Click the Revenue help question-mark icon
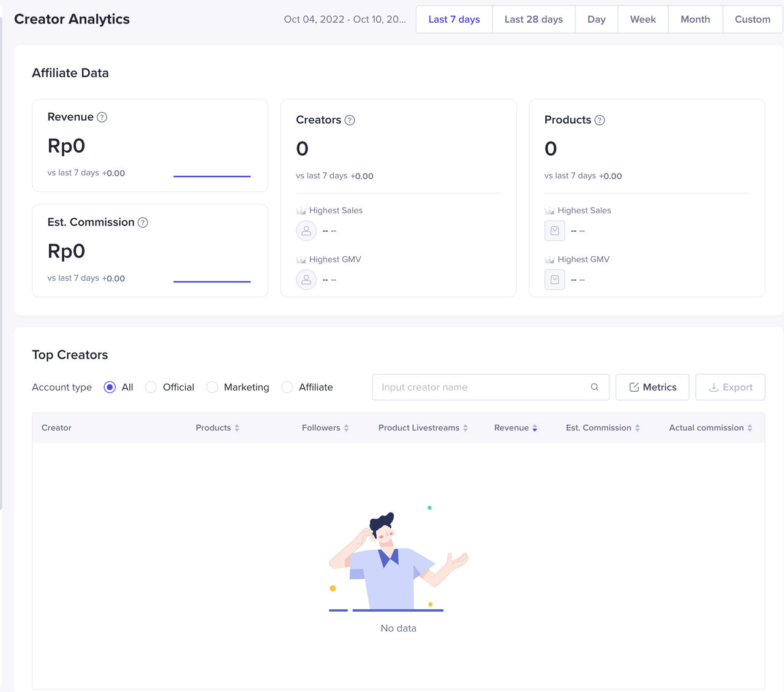 pos(102,117)
